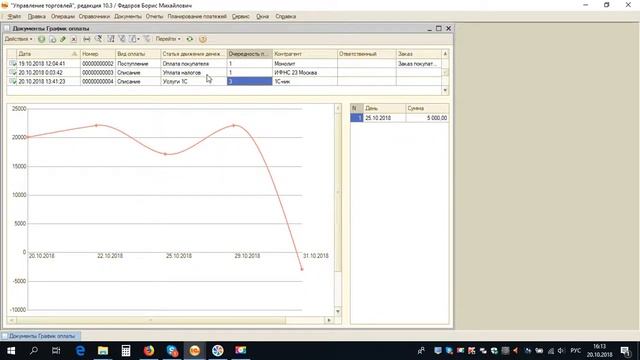Open the Перейти dropdown menu

[168, 39]
